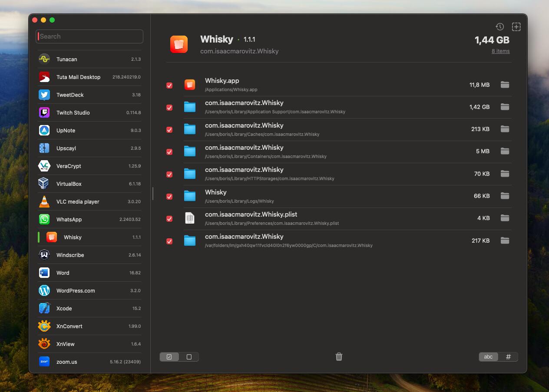
Task: Click the large Whisky app icon in header
Action: [179, 44]
